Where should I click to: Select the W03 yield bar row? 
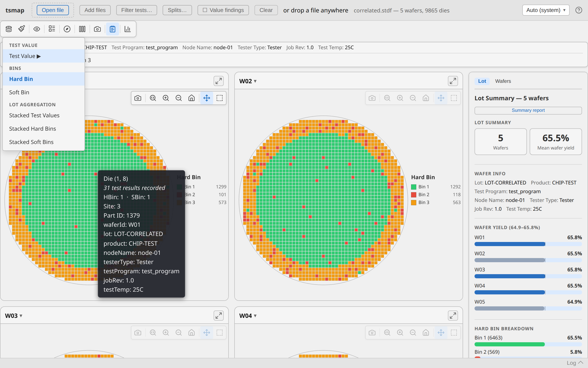coord(528,273)
